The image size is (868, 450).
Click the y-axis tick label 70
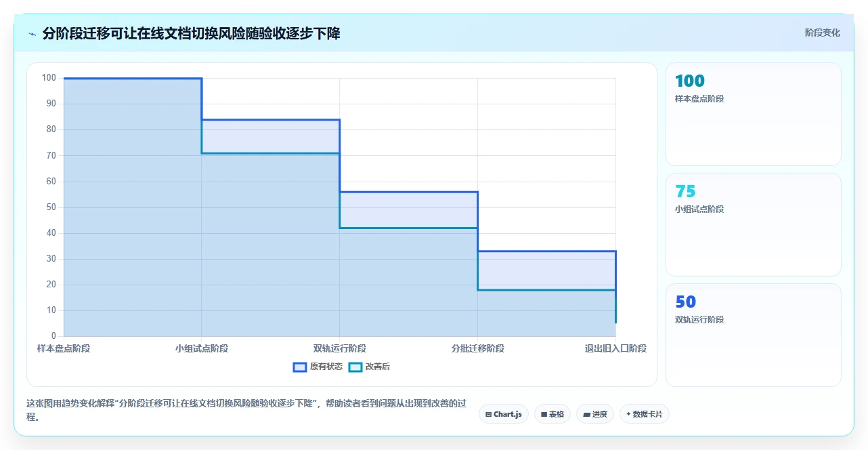click(51, 155)
